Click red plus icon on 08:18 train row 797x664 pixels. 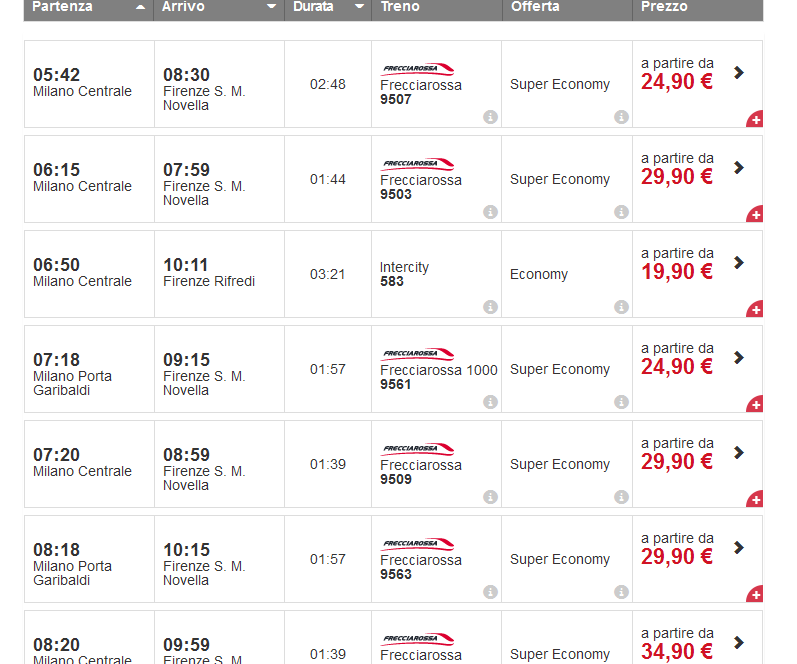click(x=755, y=594)
